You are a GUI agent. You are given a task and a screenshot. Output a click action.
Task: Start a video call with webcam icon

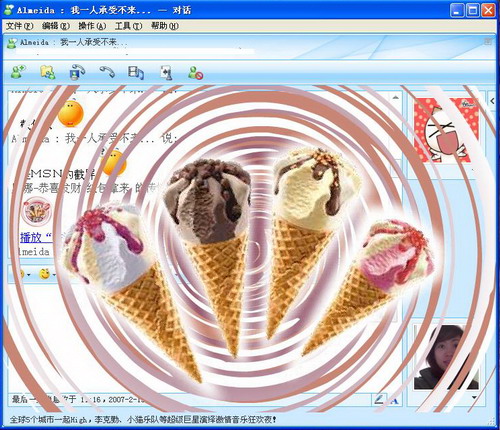77,72
